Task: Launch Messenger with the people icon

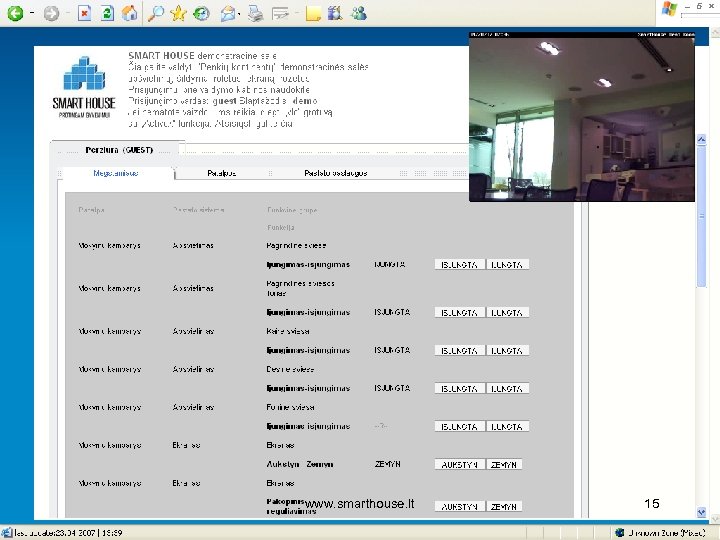Action: tap(359, 13)
